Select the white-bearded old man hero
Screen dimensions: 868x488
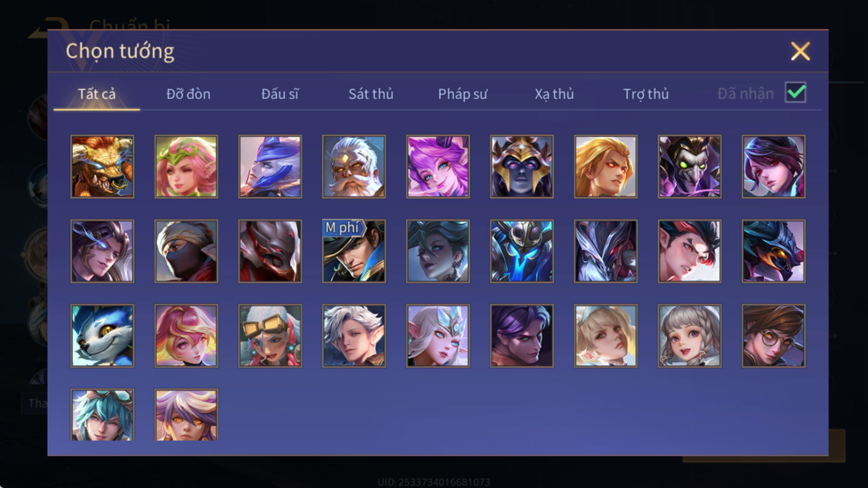354,166
